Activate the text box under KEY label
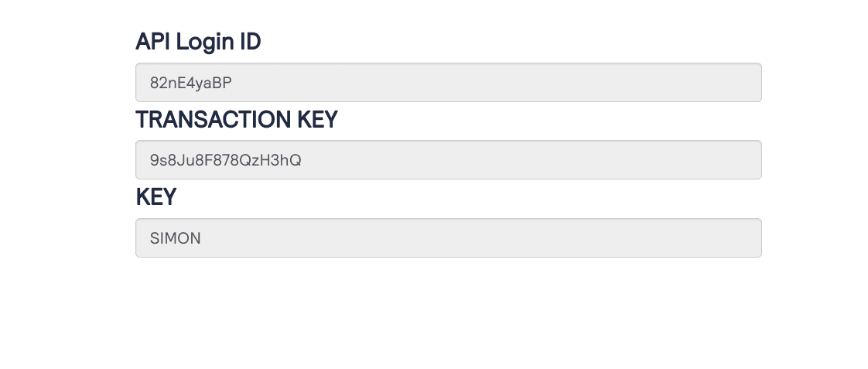Image resolution: width=868 pixels, height=369 pixels. [x=449, y=238]
